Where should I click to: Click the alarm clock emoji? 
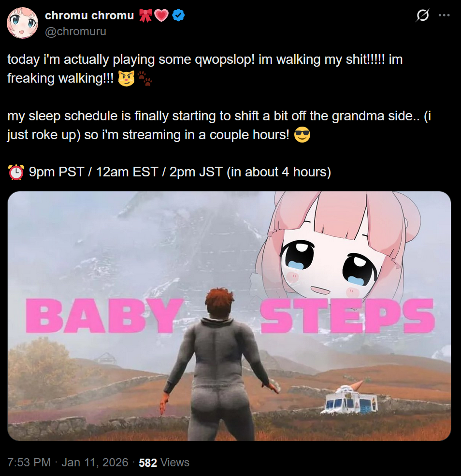pos(16,172)
